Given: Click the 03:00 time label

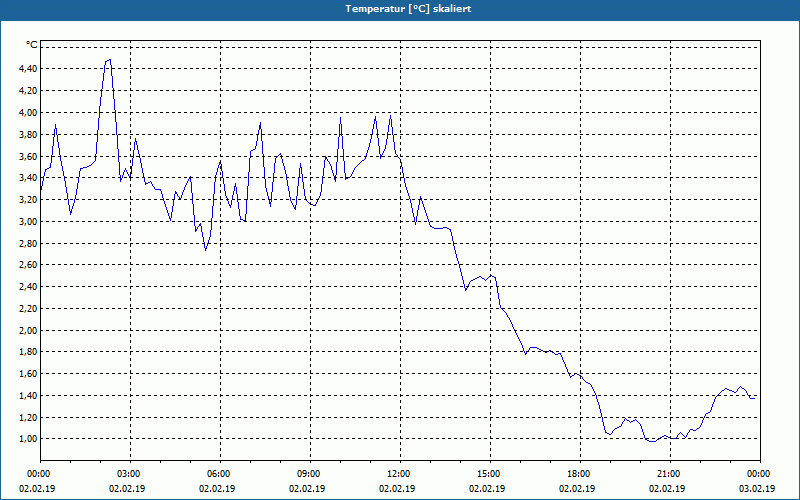Looking at the screenshot, I should pyautogui.click(x=131, y=474).
